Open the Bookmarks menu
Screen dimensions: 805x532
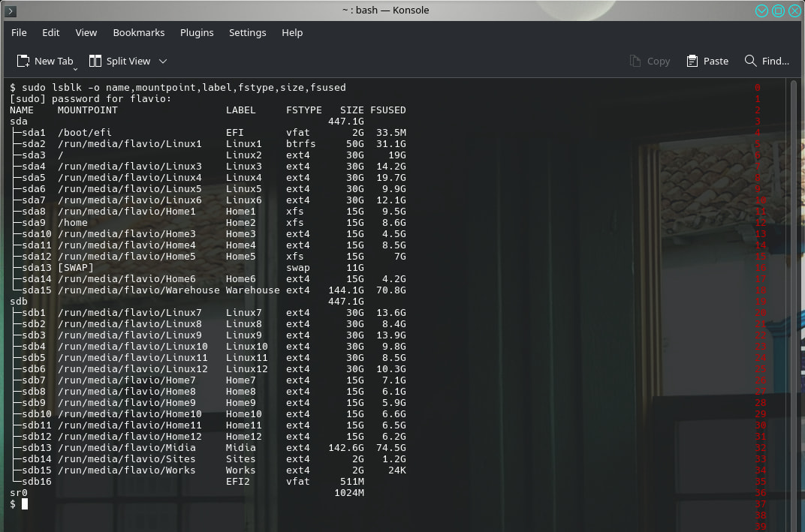point(139,32)
